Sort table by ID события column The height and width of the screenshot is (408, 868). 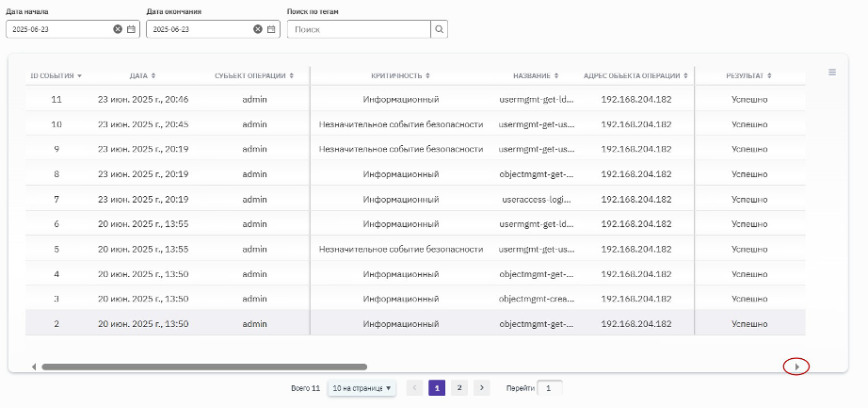click(56, 75)
